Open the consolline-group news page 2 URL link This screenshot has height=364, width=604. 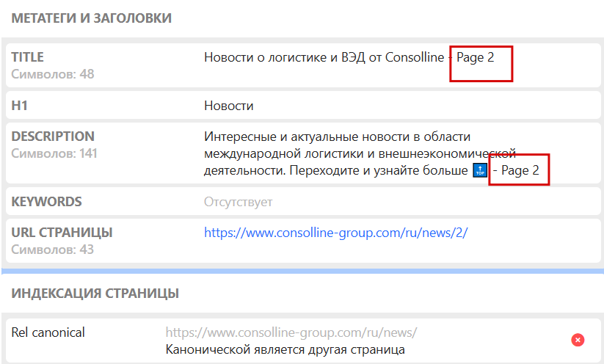pos(336,233)
